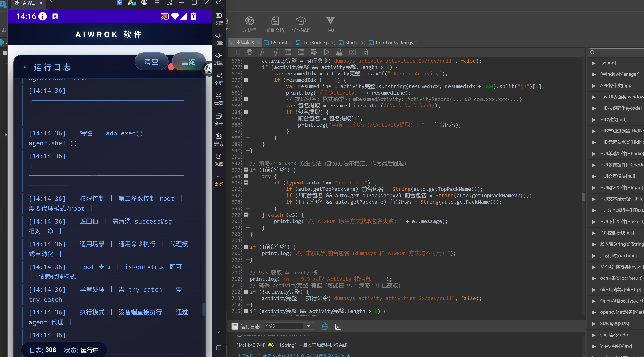
Task: Open the account profile icon in emulator title bar
Action: click(144, 3)
